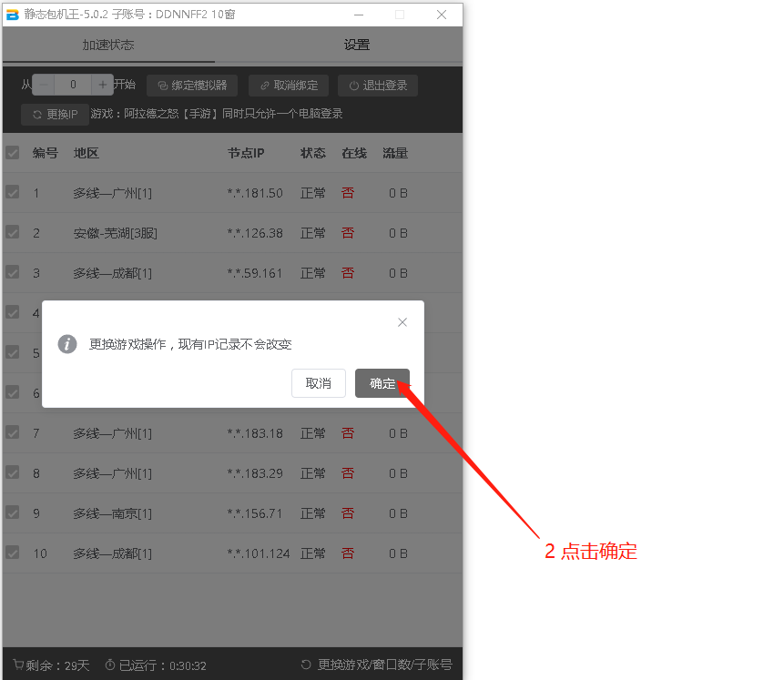Open the 加速状态 tab
Screen dimensions: 784x680
[108, 45]
